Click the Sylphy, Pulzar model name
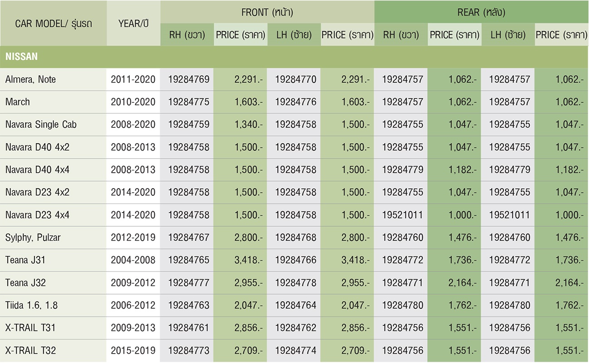The height and width of the screenshot is (364, 590). coord(33,238)
